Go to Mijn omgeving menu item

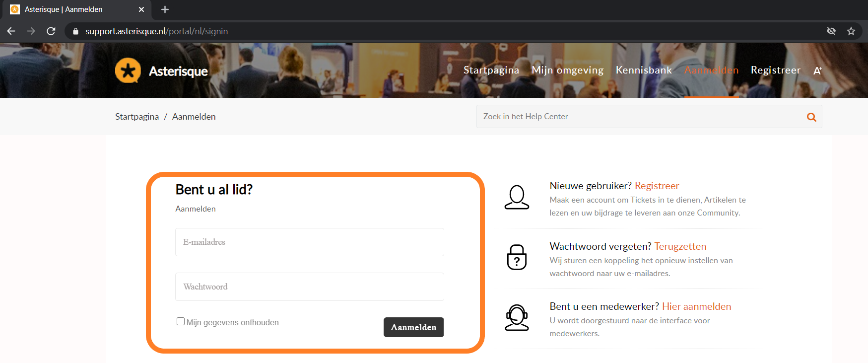click(x=567, y=70)
